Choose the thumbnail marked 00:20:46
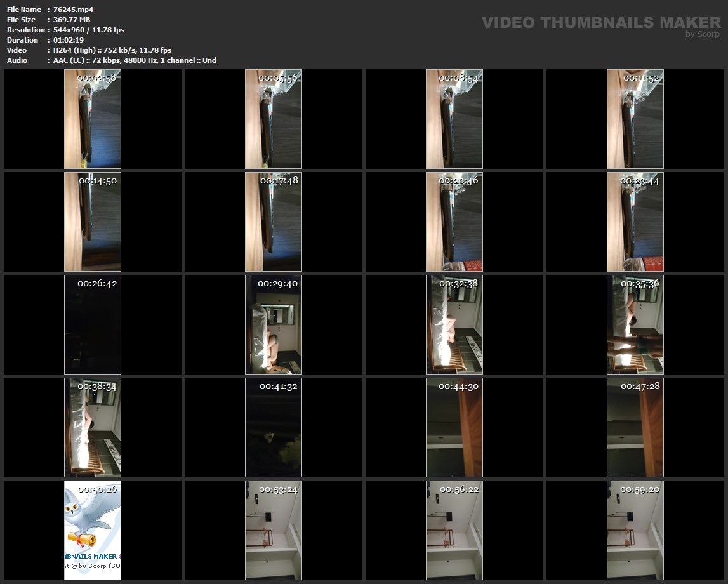Viewport: 728px width, 584px height. 454,222
